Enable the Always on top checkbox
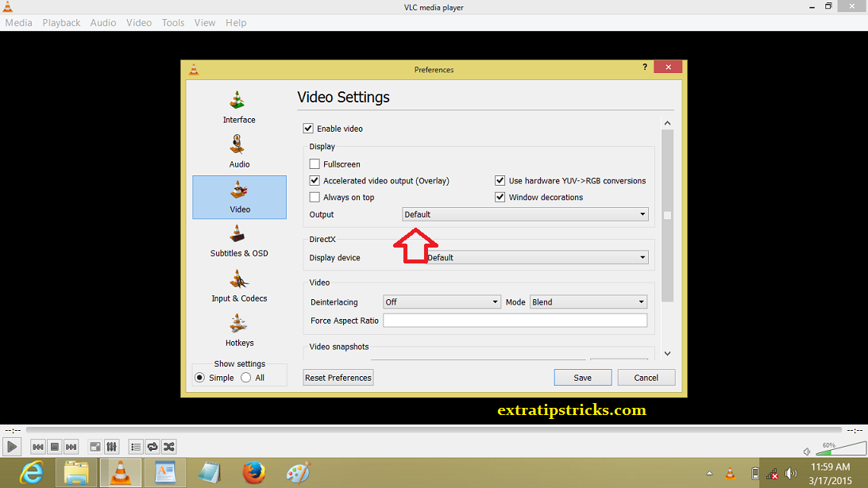Screen dimensions: 868x488 (314, 197)
